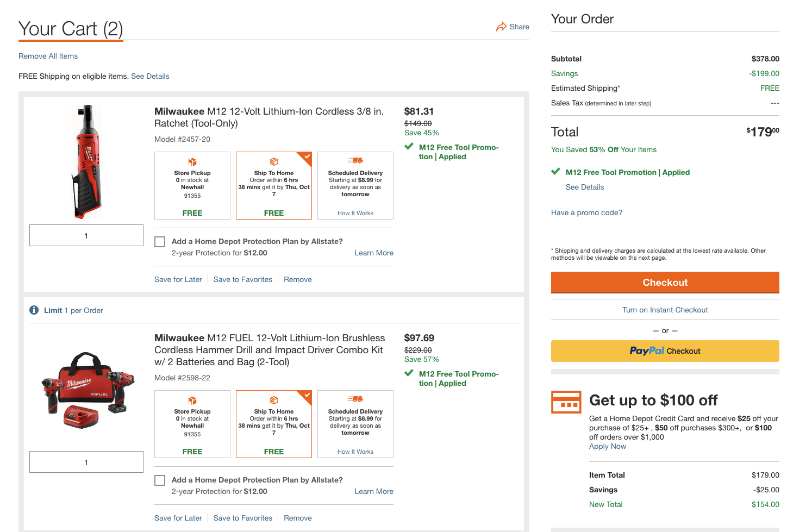Select Ship To Home for the combo kit
The height and width of the screenshot is (532, 812).
click(x=274, y=424)
